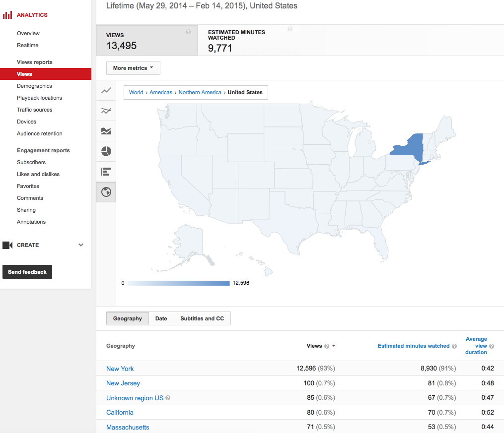Click Send feedback

[27, 272]
